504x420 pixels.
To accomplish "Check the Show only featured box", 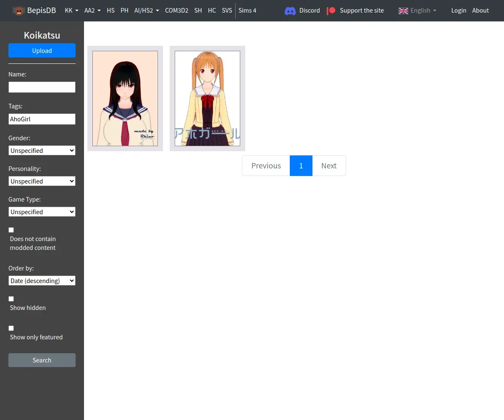I will click(11, 328).
